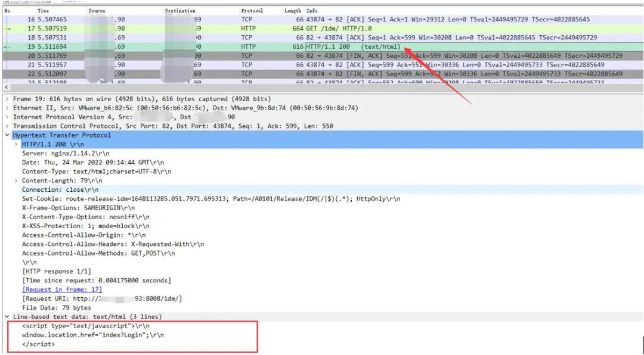Select Access-Control-Allow-Headers line
The width and height of the screenshot is (644, 355).
click(x=113, y=244)
